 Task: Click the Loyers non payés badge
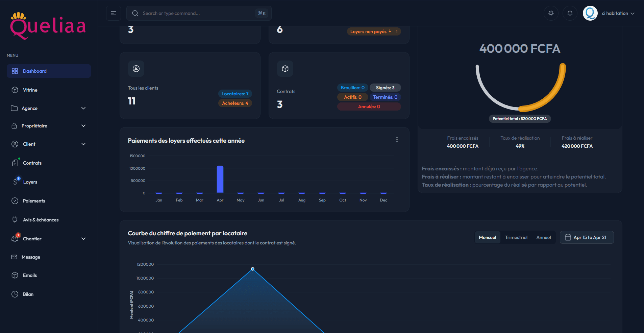tap(374, 31)
